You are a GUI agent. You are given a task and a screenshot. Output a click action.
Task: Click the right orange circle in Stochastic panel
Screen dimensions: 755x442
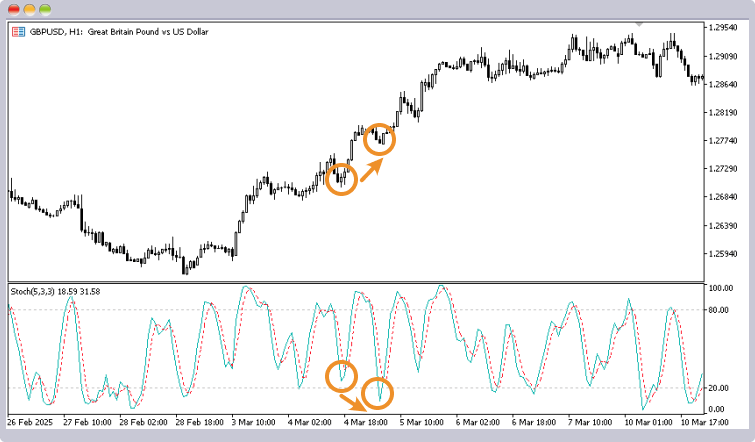coord(378,393)
